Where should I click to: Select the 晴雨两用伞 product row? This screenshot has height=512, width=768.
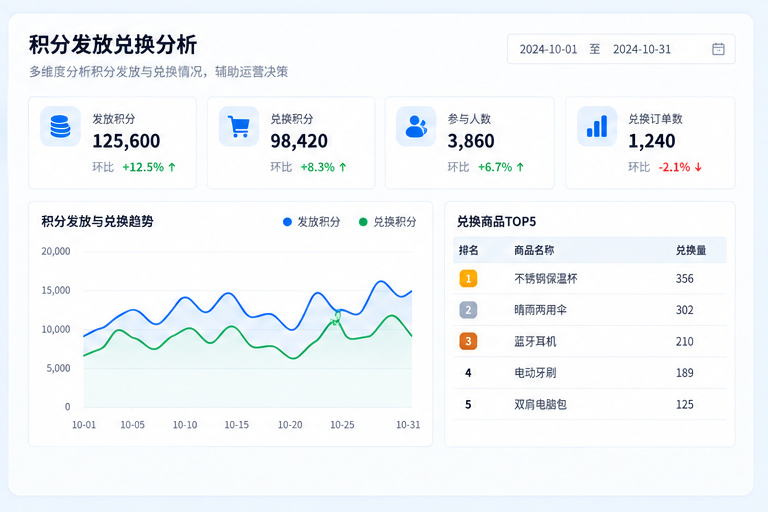pos(590,310)
